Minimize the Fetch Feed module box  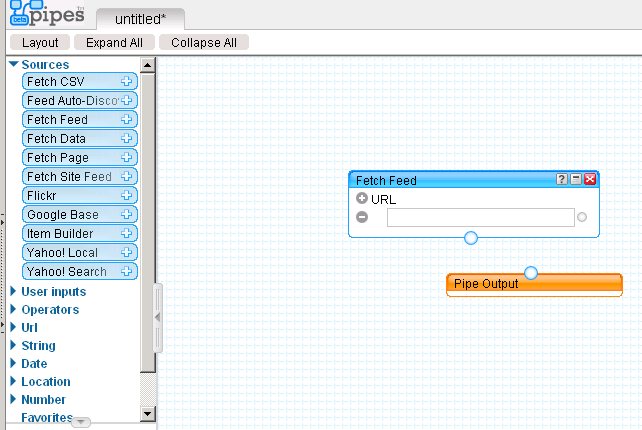pyautogui.click(x=576, y=180)
